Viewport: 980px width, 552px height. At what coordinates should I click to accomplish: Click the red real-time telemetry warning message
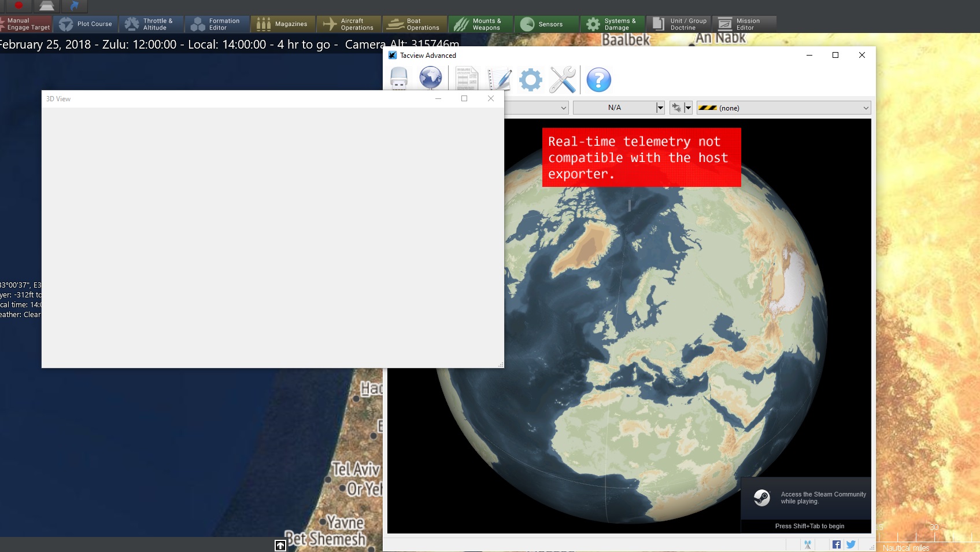pyautogui.click(x=641, y=157)
